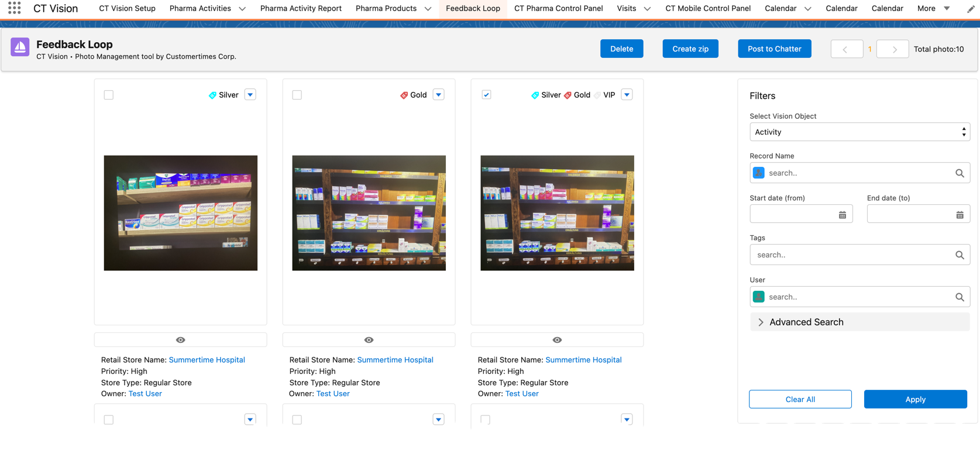The width and height of the screenshot is (980, 453).
Task: Click the User search magnifier icon
Action: coord(960,297)
